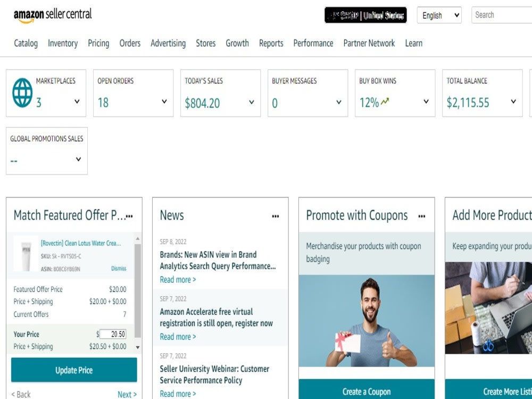Click the Buy Box Wins 12% value
The image size is (532, 399).
[369, 103]
